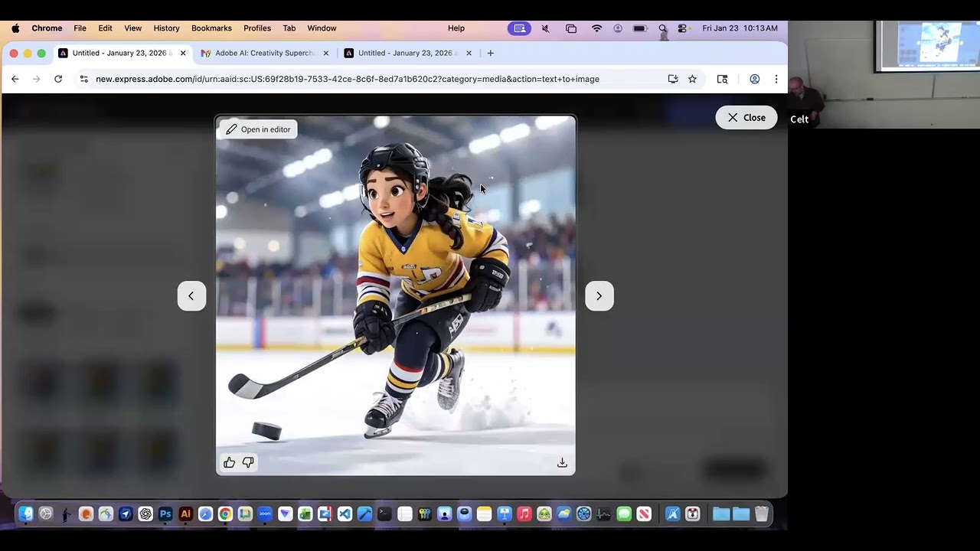Screen dimensions: 980x551
Task: Download the hockey player image
Action: 562,462
